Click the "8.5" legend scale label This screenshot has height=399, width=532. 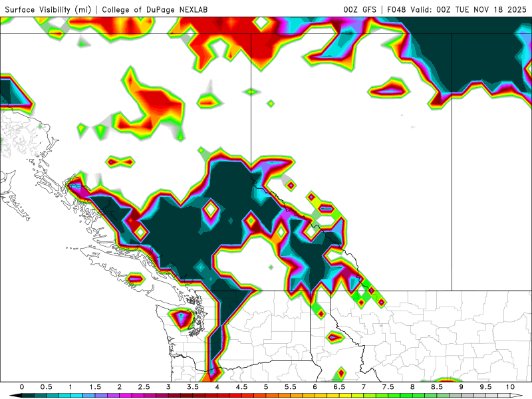coord(437,387)
